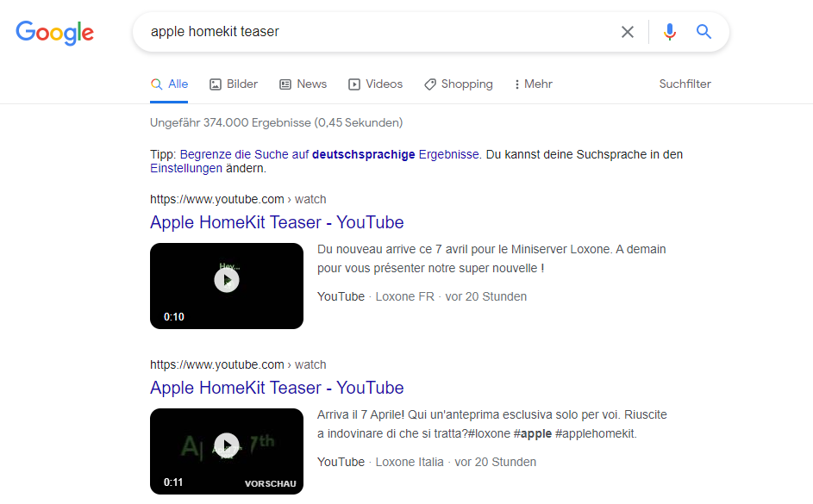Limit search to deutschsprachige Ergebnisse
The width and height of the screenshot is (813, 504).
click(329, 154)
